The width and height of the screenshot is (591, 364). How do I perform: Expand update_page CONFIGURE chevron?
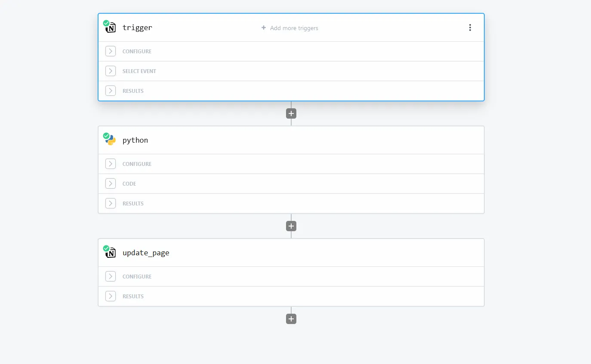click(111, 276)
